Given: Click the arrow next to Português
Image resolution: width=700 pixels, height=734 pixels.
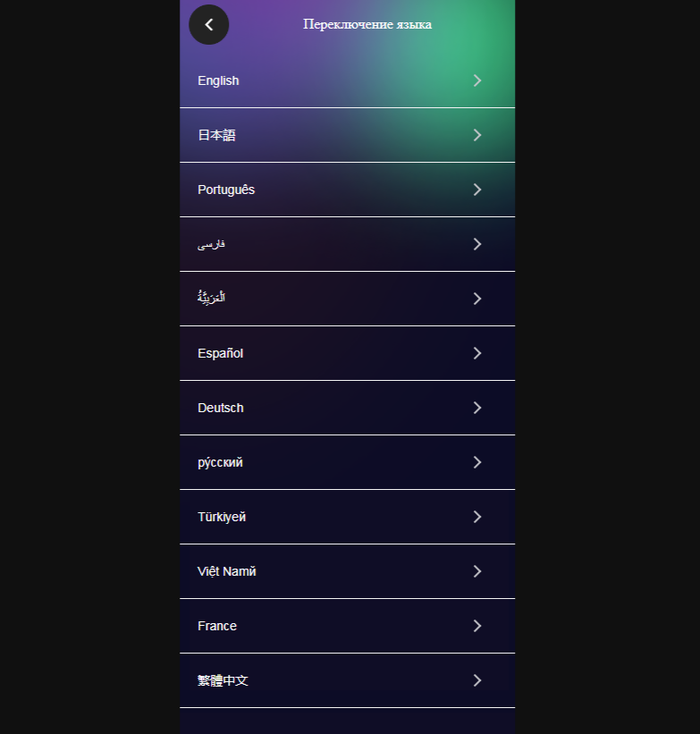Looking at the screenshot, I should (x=477, y=190).
